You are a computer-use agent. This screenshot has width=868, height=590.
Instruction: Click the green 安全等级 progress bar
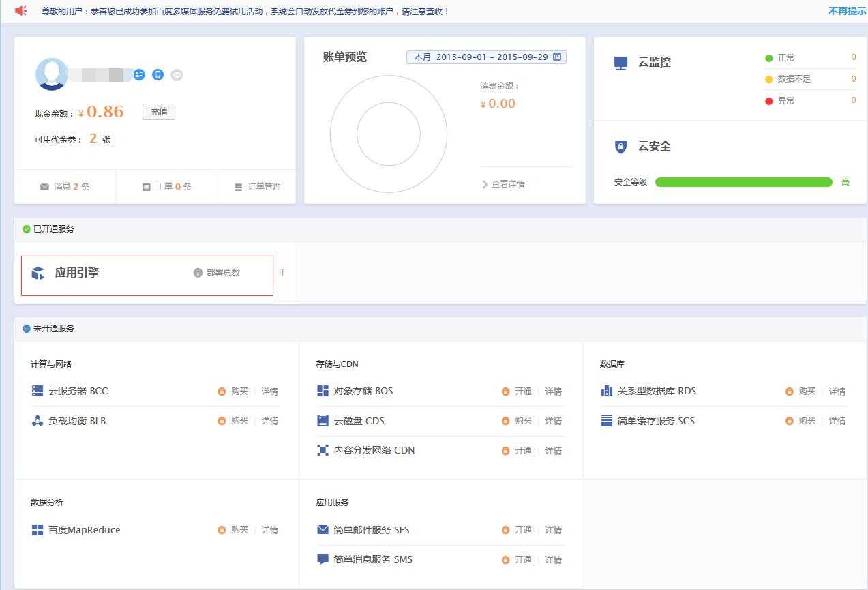tap(744, 182)
